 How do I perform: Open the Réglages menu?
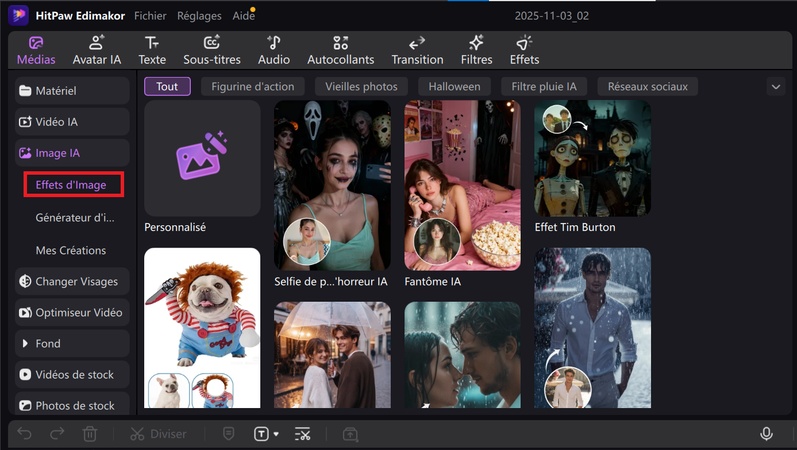(199, 16)
